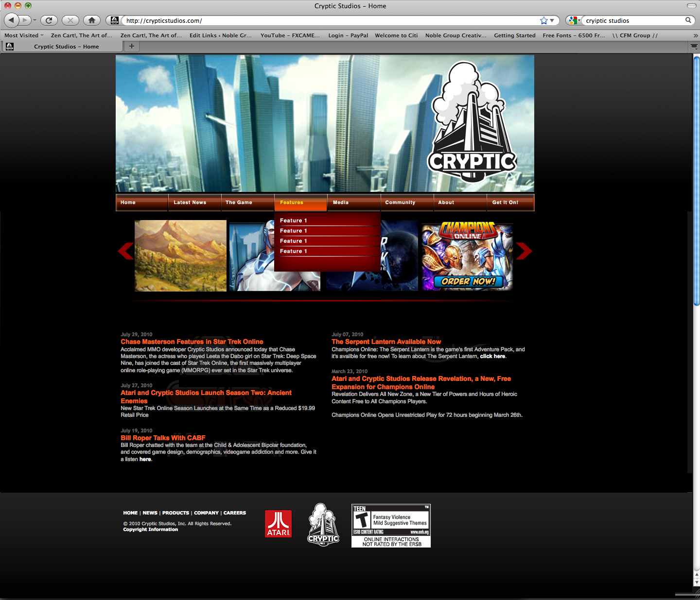Click the footer CAREERS link
Viewport: 700px width, 600px height.
235,513
